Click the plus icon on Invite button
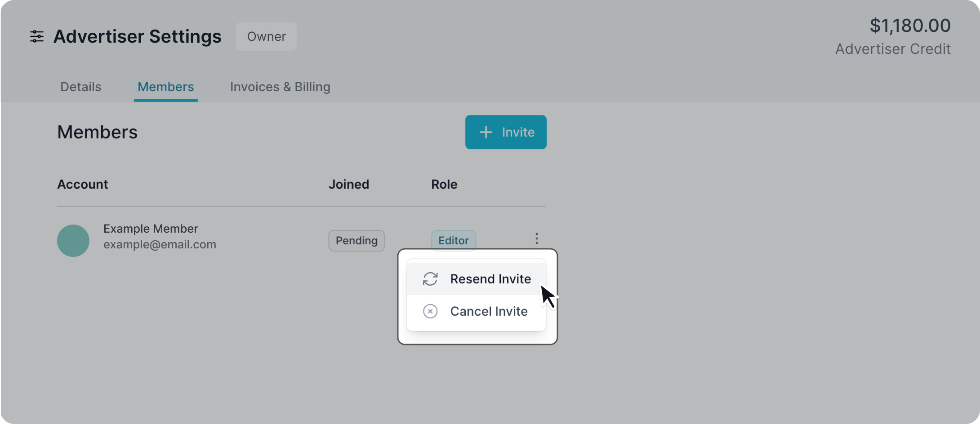The height and width of the screenshot is (424, 980). 486,132
